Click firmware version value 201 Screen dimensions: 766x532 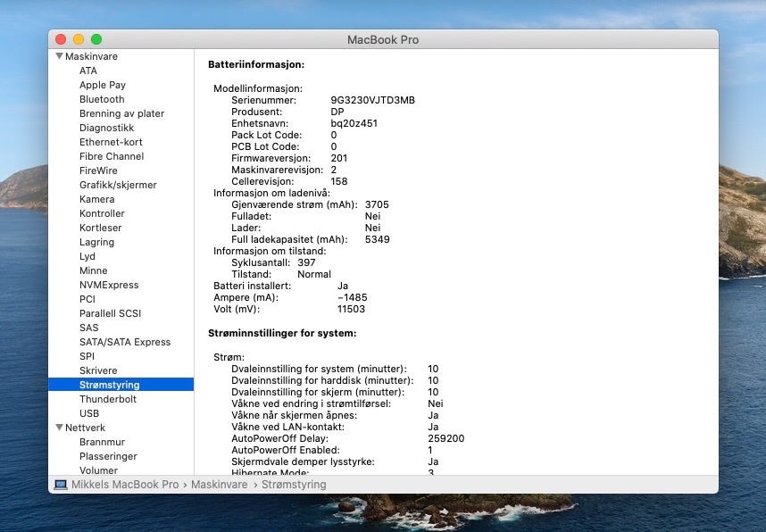pos(339,158)
